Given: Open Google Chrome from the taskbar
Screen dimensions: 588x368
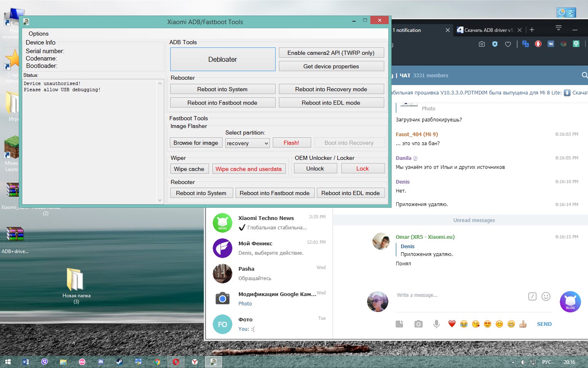Looking at the screenshot, I should coord(157,362).
